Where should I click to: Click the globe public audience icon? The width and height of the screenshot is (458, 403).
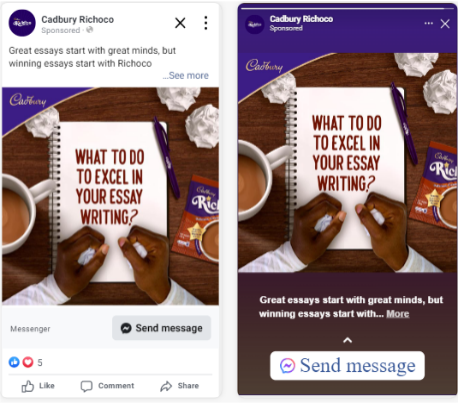click(x=89, y=30)
